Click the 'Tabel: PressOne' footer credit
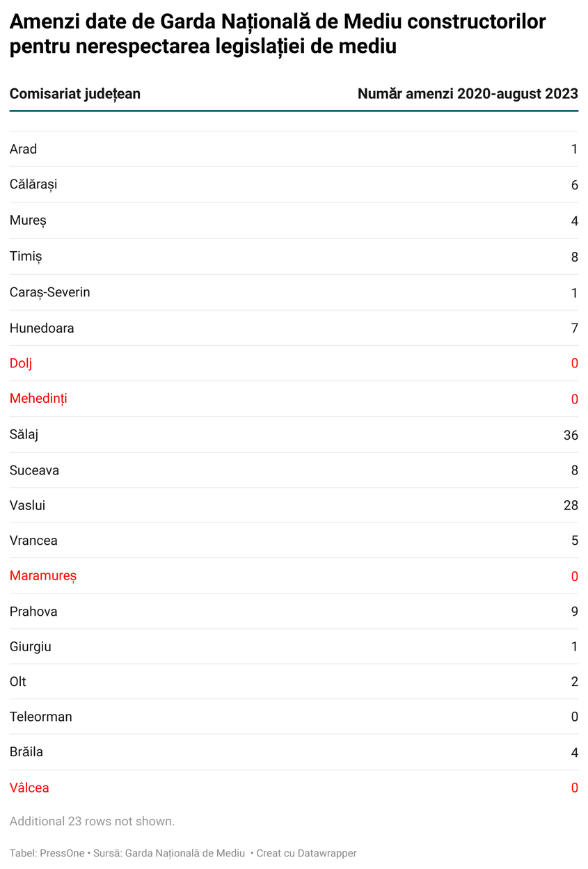 [47, 853]
